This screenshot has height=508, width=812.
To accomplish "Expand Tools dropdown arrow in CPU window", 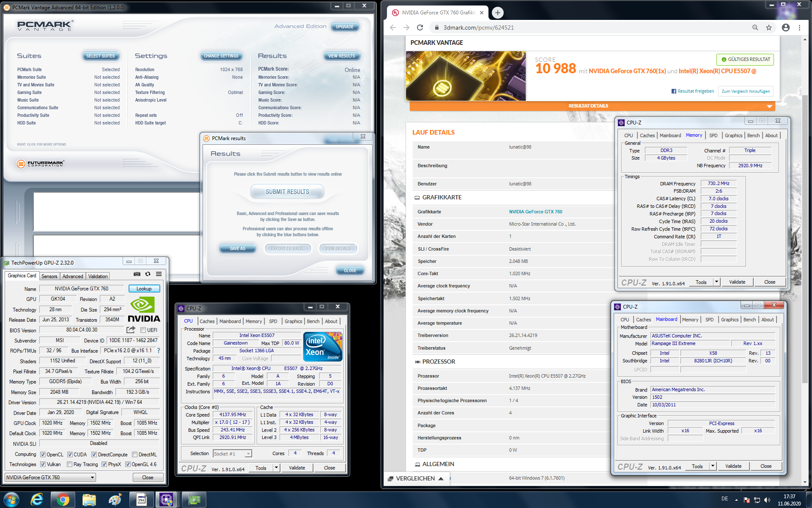I will (276, 468).
